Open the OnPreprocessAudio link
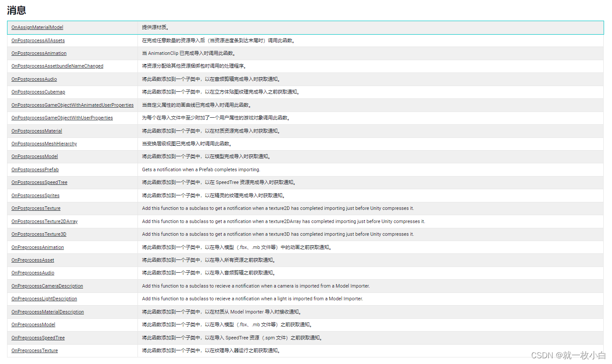Viewport: 612px width, 364px height. coord(33,273)
